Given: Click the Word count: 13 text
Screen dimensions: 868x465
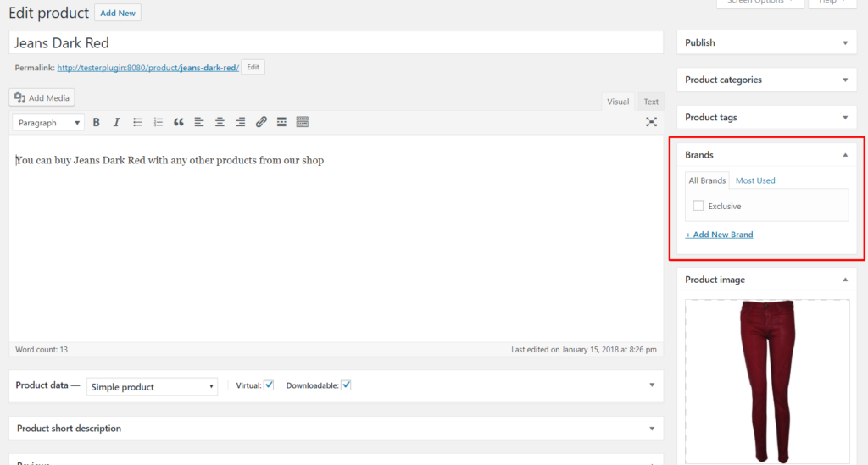Looking at the screenshot, I should pyautogui.click(x=42, y=350).
